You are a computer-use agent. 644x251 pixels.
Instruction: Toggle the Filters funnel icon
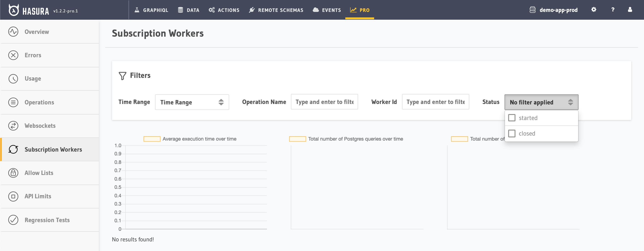click(x=122, y=76)
